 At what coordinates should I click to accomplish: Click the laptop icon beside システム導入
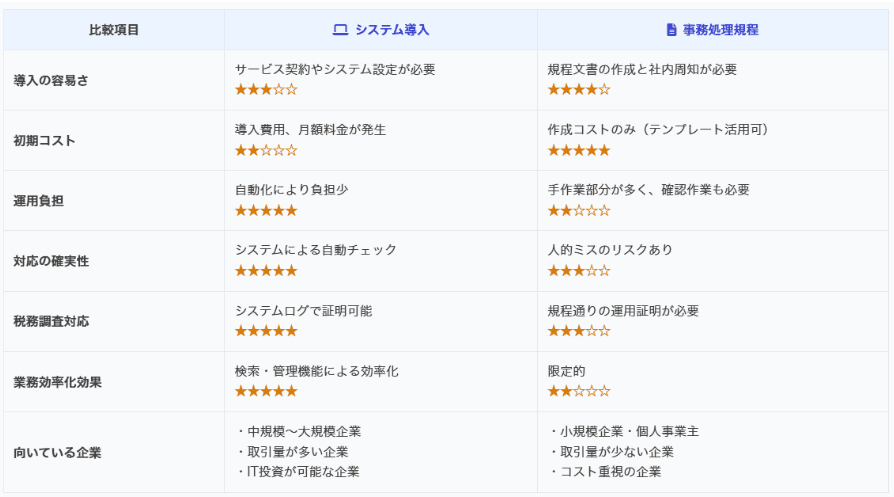(340, 30)
